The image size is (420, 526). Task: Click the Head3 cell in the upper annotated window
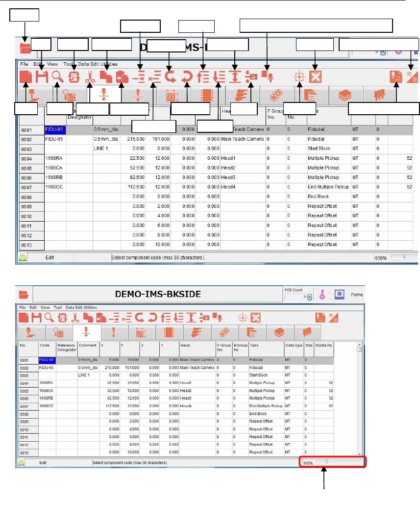[x=243, y=177]
